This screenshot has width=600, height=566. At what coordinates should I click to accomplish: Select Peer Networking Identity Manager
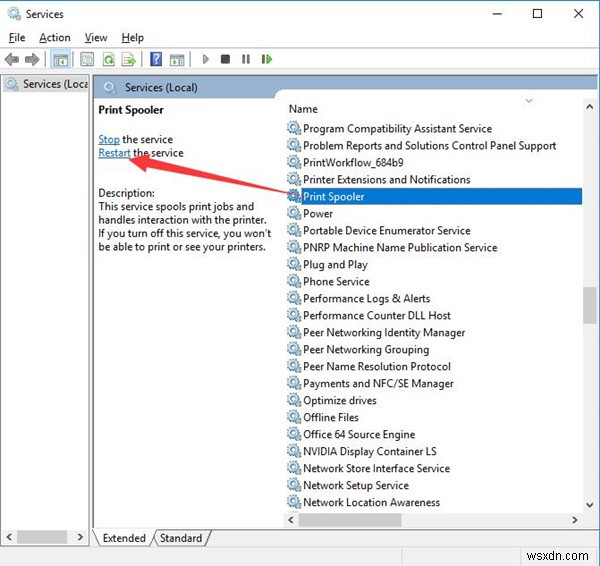(x=384, y=332)
